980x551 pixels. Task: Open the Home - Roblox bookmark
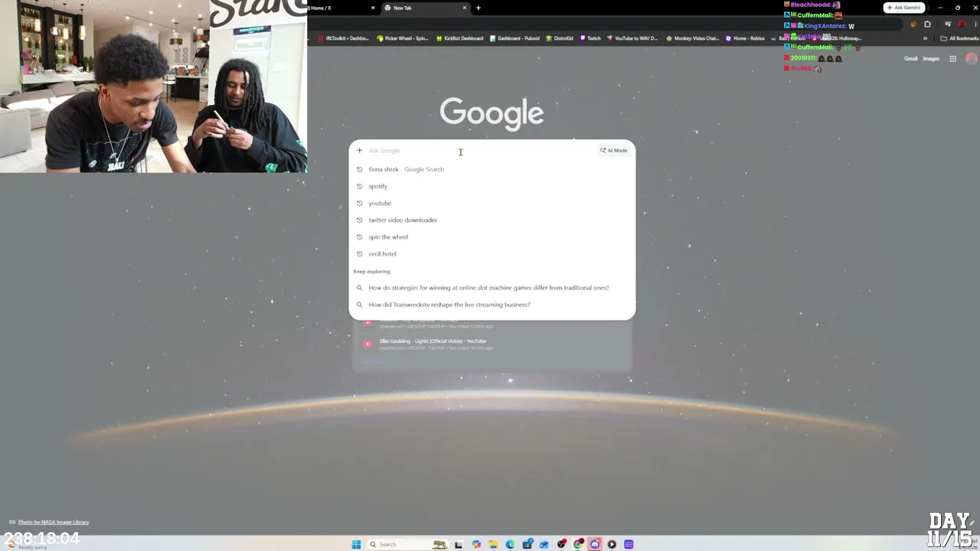tap(745, 38)
